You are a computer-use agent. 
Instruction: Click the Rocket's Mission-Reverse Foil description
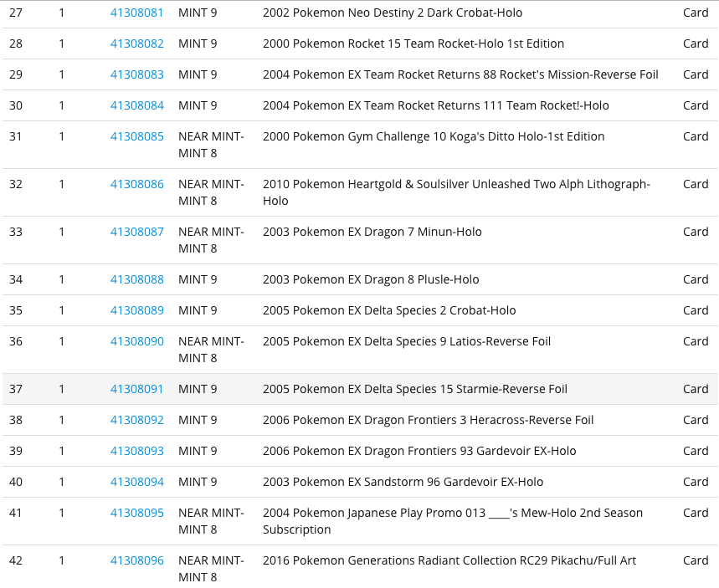[x=460, y=74]
